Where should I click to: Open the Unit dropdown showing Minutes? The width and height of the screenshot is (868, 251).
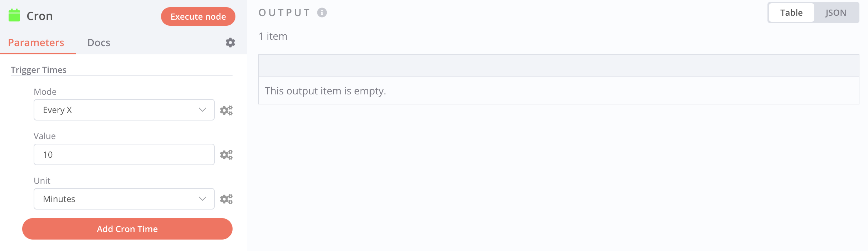pos(124,199)
